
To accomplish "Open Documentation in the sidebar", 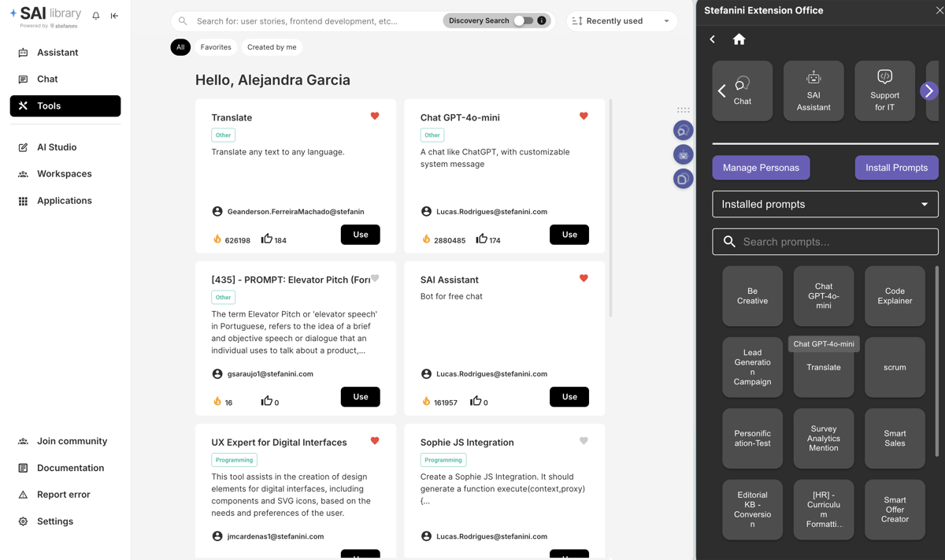I will click(65, 468).
